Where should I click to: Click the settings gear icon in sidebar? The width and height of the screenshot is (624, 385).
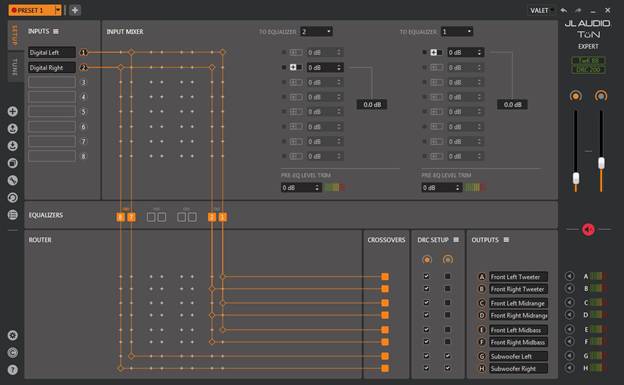click(13, 335)
